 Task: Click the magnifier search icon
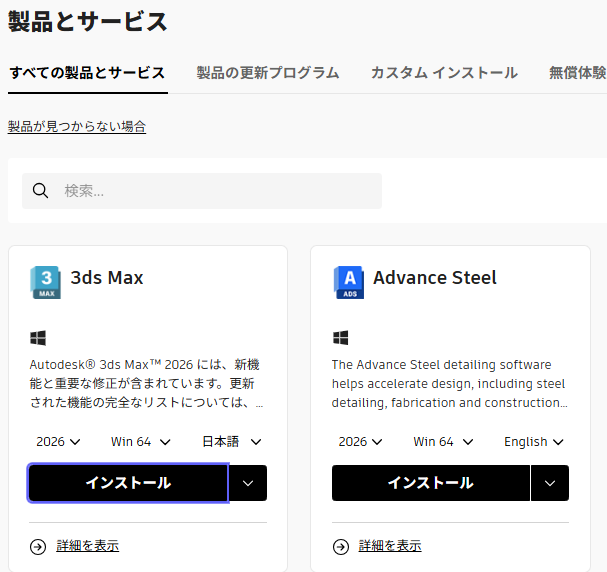click(40, 191)
